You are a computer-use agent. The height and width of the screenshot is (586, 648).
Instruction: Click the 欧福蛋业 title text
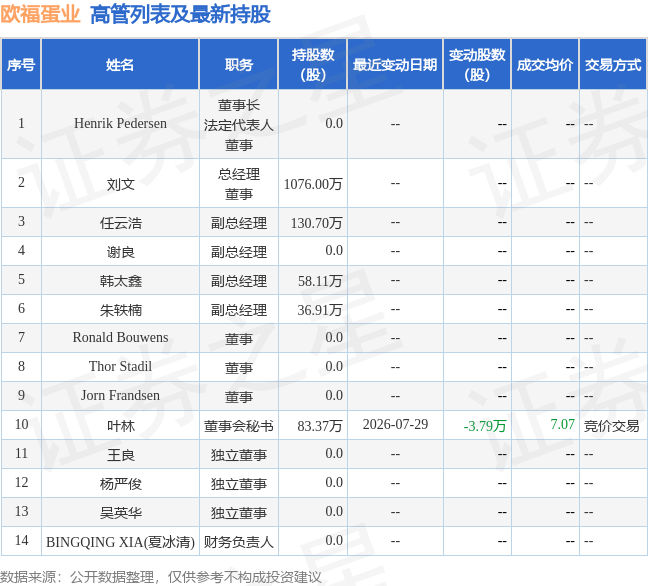point(40,14)
